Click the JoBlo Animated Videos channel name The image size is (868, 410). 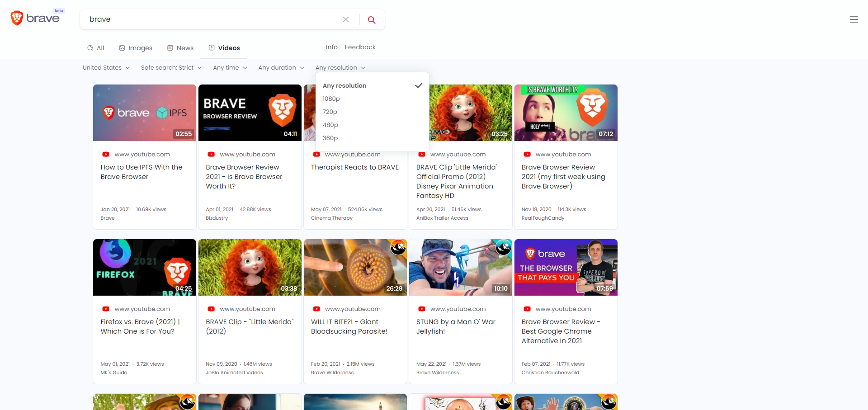(234, 372)
